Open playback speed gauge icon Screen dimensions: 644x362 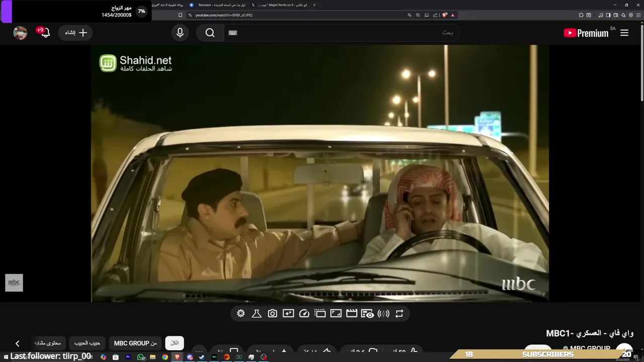[x=304, y=314]
